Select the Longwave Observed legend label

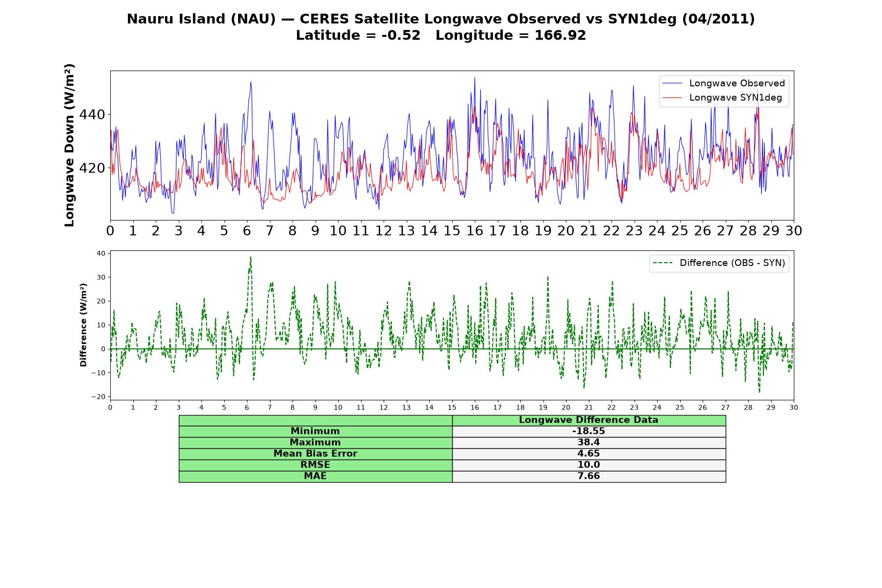click(x=737, y=83)
